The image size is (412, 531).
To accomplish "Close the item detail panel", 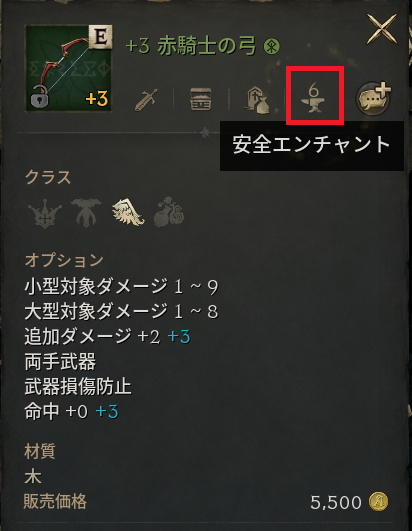I will click(382, 29).
